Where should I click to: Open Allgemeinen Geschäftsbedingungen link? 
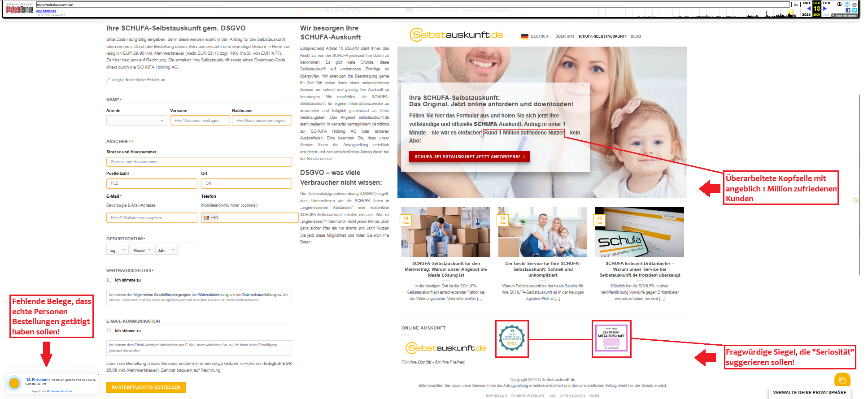click(162, 295)
